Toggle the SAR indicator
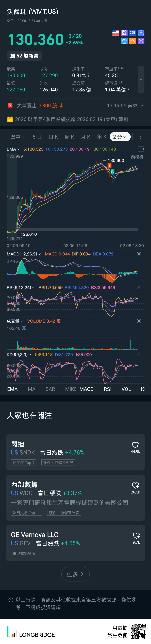This screenshot has width=151, height=644. click(50, 389)
